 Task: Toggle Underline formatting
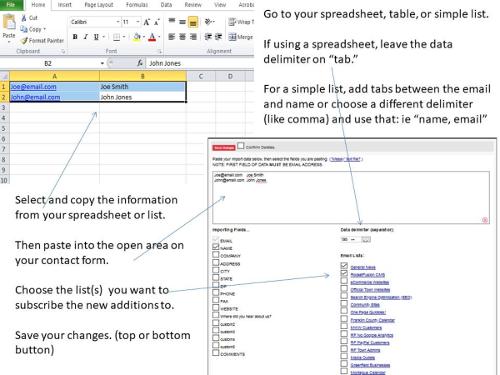(96, 37)
